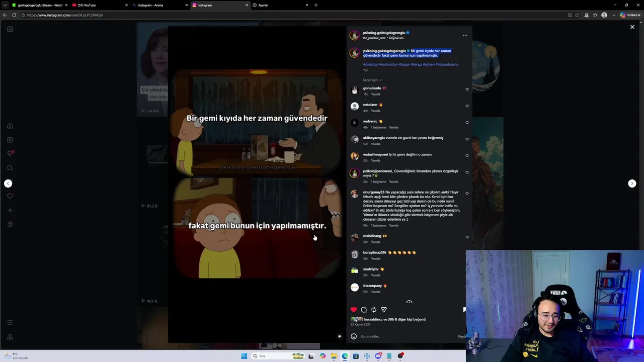This screenshot has height=362, width=644.
Task: Open the emoji picker in the comment box
Action: tap(354, 336)
